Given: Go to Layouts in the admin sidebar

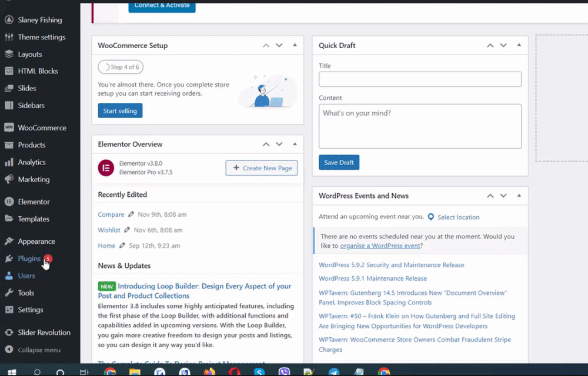Looking at the screenshot, I should (x=29, y=54).
